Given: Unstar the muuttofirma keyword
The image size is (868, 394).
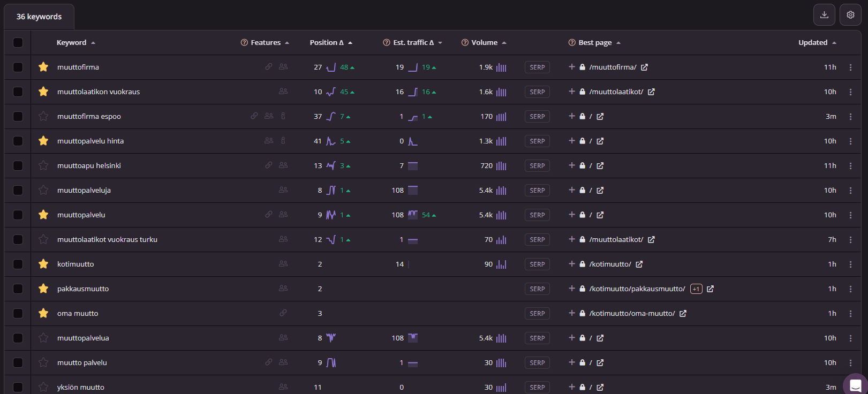Looking at the screenshot, I should coord(43,67).
